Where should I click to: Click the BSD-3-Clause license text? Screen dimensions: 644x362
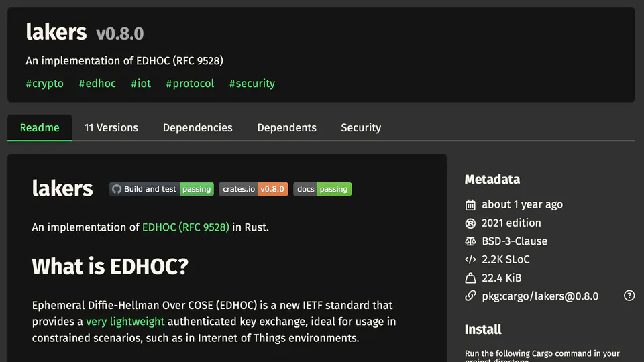515,241
